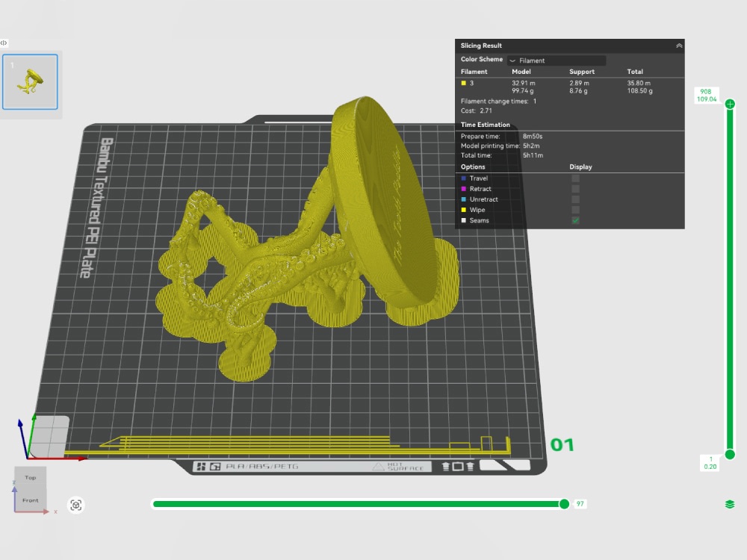Click the layer value 908 label
The height and width of the screenshot is (560, 747).
click(x=706, y=91)
